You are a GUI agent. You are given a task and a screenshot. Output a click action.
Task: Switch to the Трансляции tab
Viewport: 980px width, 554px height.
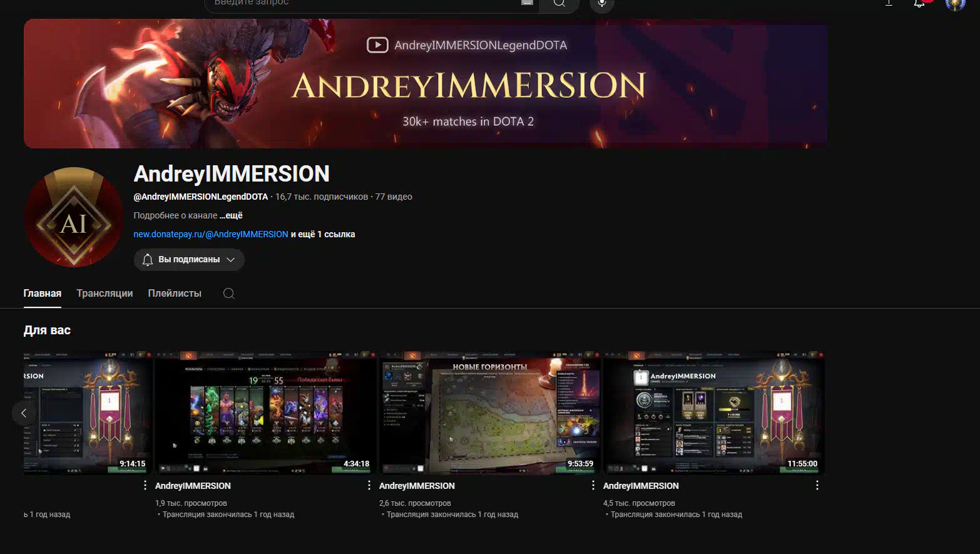point(105,294)
